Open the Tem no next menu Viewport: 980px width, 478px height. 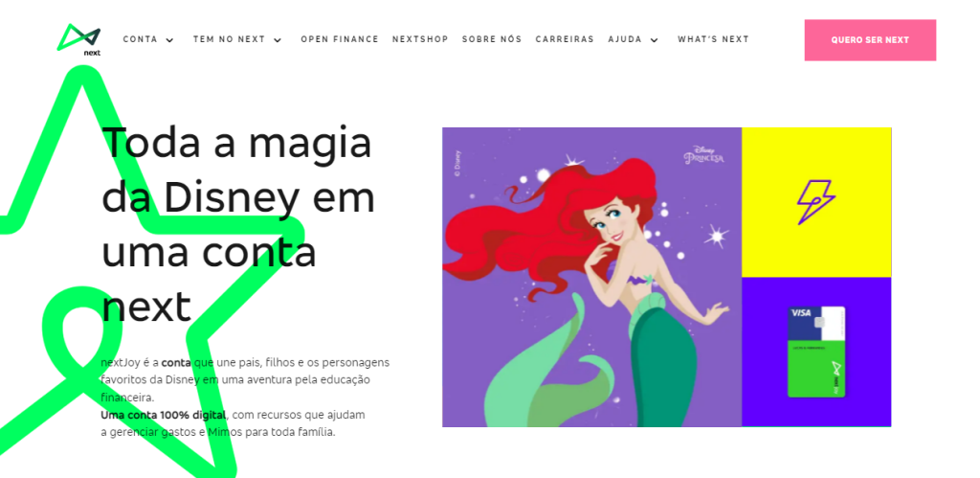point(230,39)
